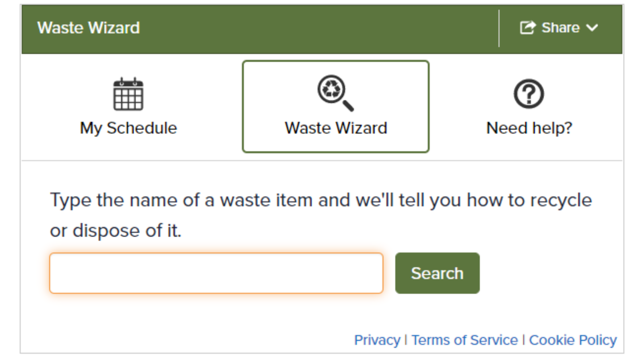Click the Waste Wizard header title
The height and width of the screenshot is (362, 644).
(x=88, y=27)
